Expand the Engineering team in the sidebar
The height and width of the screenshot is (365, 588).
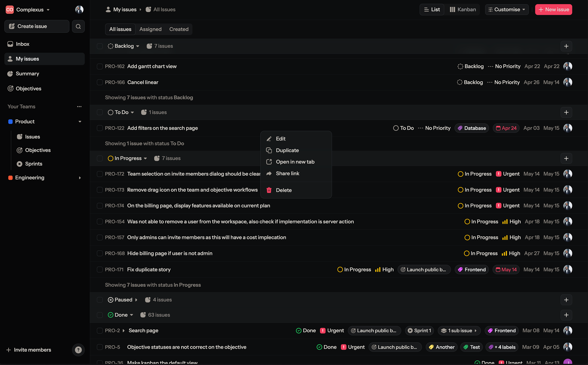click(80, 178)
